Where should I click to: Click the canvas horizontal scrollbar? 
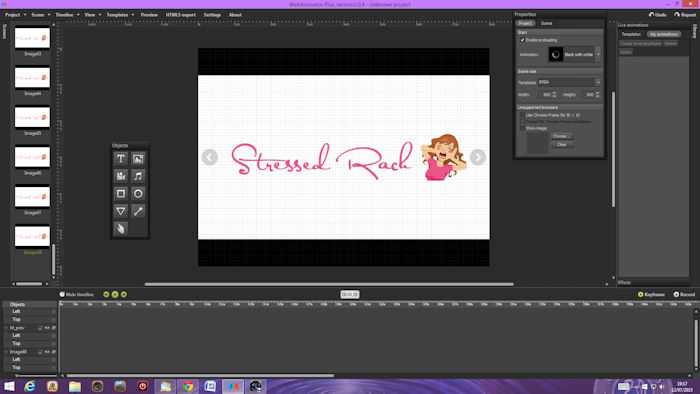click(329, 284)
